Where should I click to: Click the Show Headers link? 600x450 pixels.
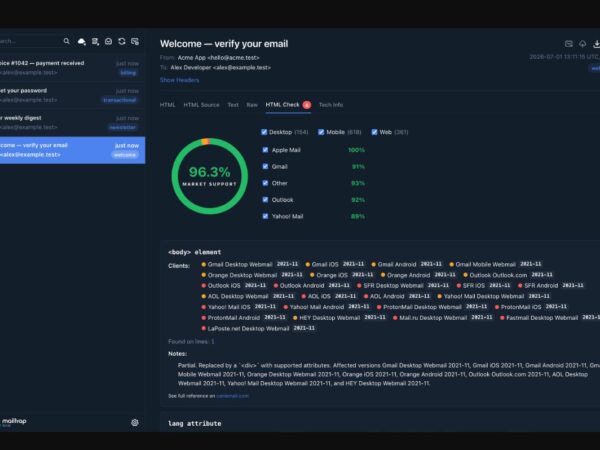(x=179, y=80)
